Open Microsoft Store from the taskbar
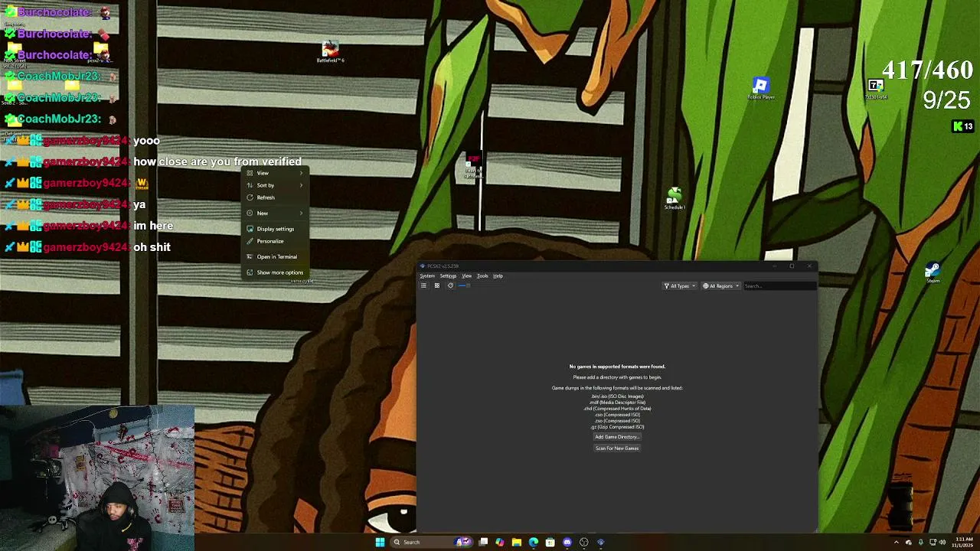 click(x=550, y=542)
